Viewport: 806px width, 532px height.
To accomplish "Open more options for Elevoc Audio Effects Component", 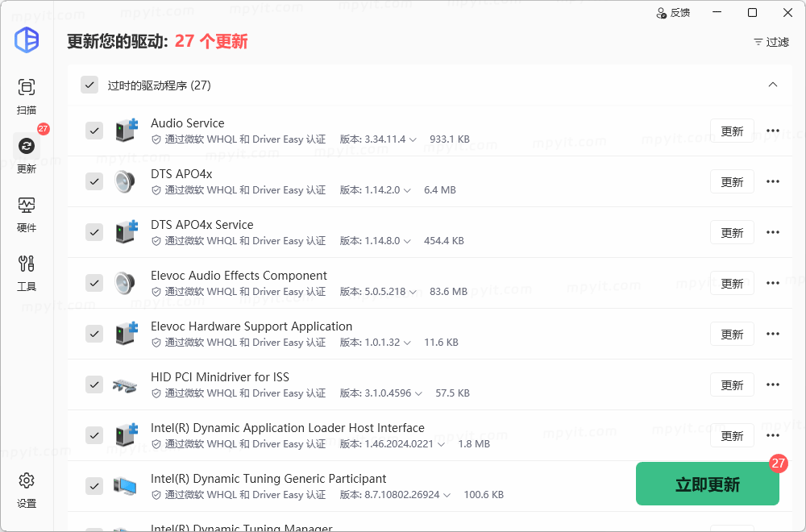I will pos(773,283).
